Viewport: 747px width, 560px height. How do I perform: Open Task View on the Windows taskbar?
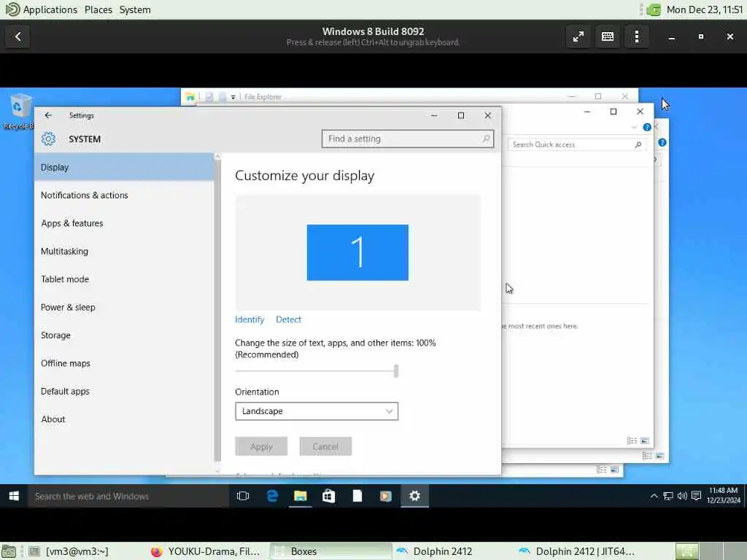(243, 496)
